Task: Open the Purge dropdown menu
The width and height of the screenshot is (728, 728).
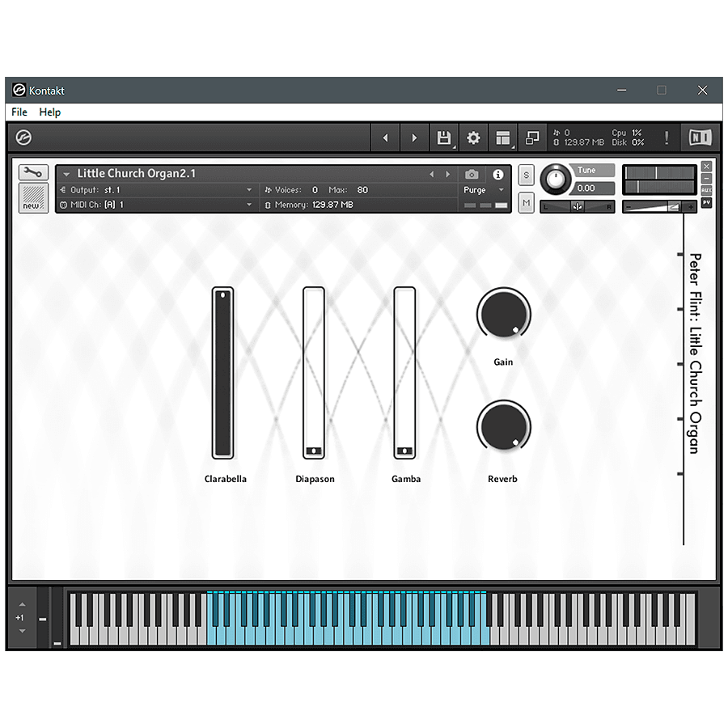Action: pos(484,190)
